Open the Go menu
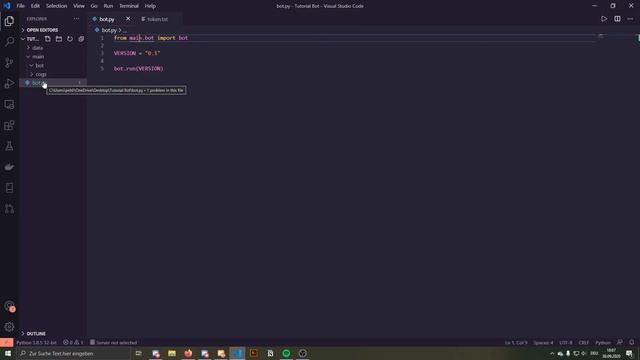The image size is (640, 360). click(94, 6)
